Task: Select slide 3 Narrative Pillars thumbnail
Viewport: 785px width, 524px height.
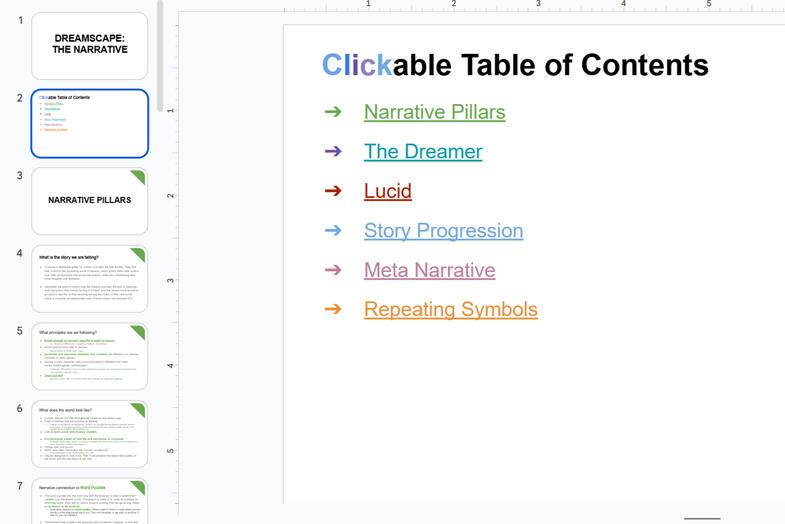Action: pyautogui.click(x=90, y=200)
